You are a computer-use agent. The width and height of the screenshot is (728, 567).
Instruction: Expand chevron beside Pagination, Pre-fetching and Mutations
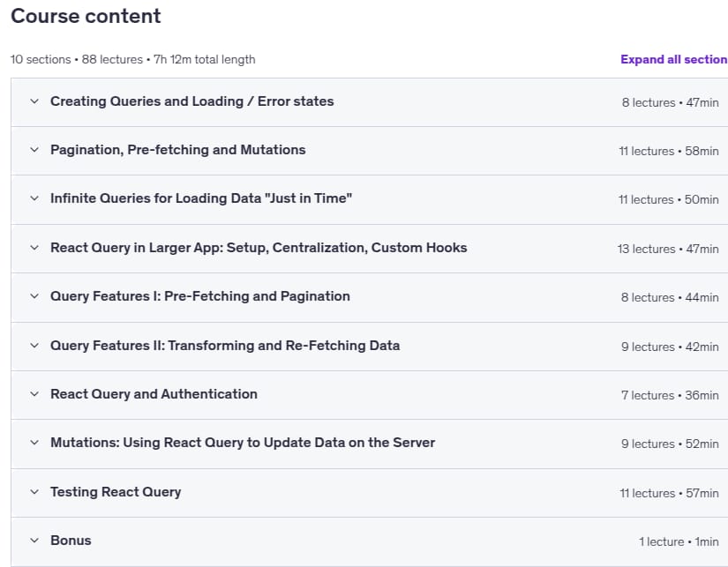pos(34,150)
